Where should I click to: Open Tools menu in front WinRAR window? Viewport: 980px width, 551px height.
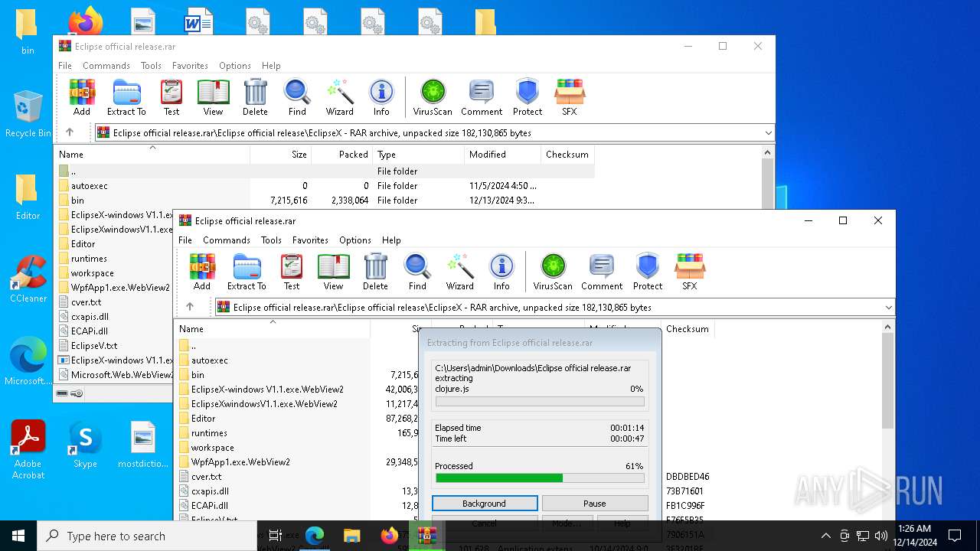(271, 240)
